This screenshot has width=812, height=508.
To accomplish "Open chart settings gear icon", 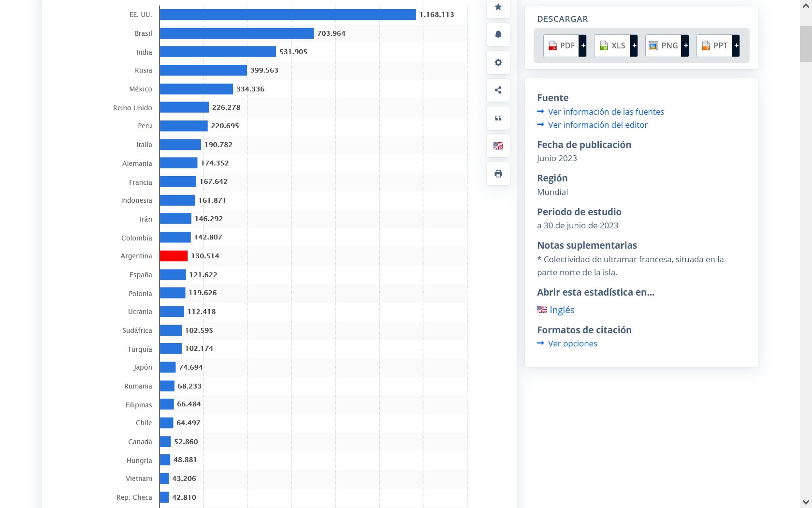I will pos(498,62).
